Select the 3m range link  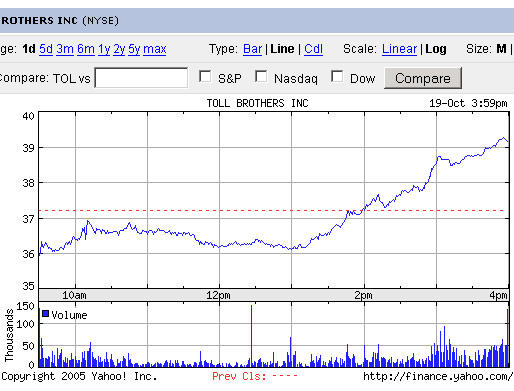(x=65, y=49)
